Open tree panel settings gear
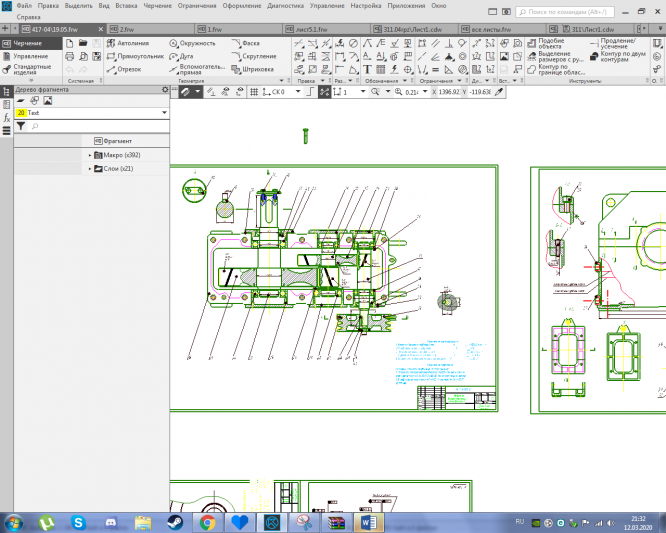Screen dimensions: 666x533 (166, 90)
